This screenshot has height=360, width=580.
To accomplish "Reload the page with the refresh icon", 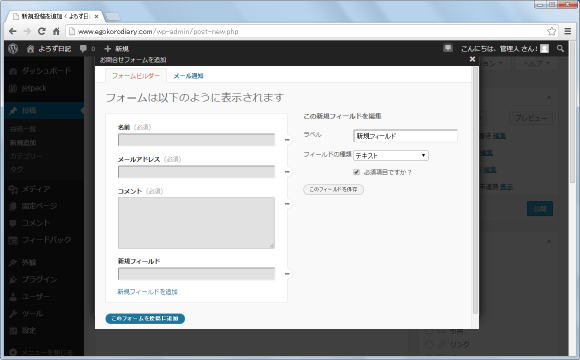I will coord(41,31).
